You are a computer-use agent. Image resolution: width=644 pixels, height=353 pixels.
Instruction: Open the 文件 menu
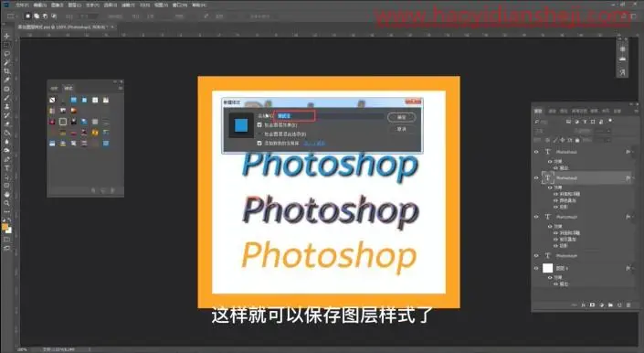(x=22, y=5)
